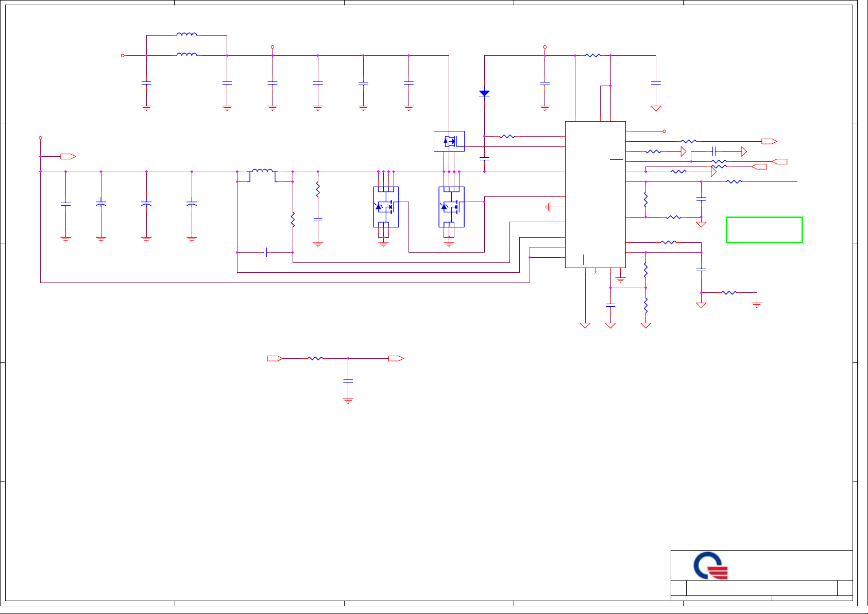Click the resistor between the diode and IC
This screenshot has width=868, height=614.
point(507,136)
